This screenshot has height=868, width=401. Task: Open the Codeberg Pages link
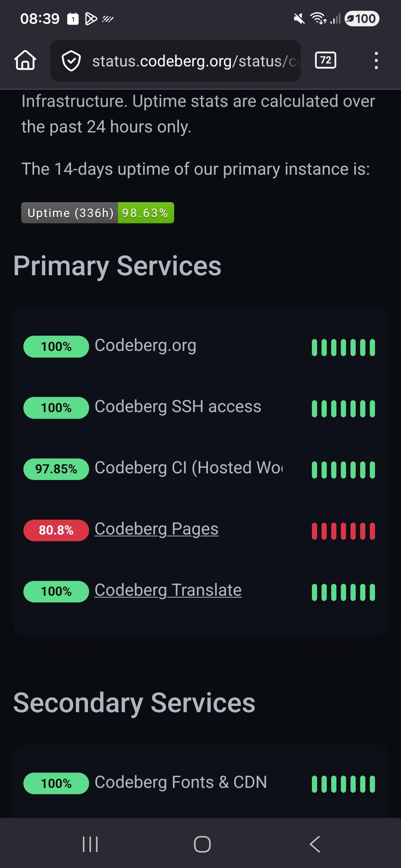pos(156,529)
